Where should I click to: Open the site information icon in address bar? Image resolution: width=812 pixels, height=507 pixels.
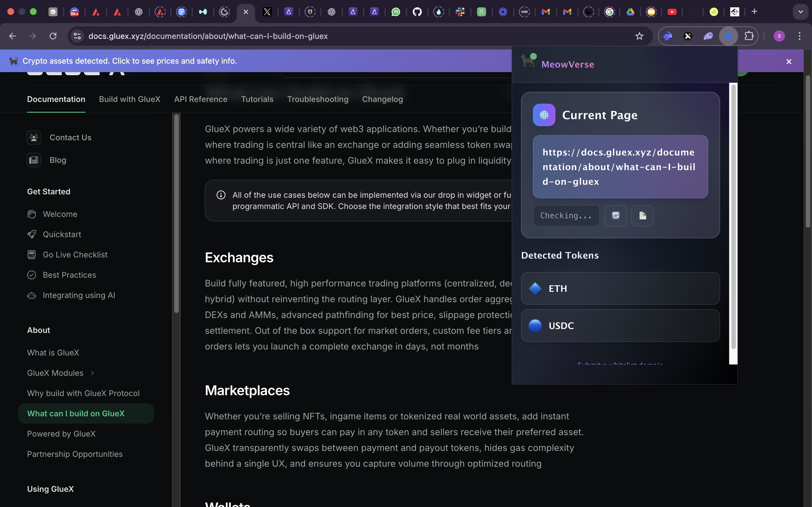point(77,36)
